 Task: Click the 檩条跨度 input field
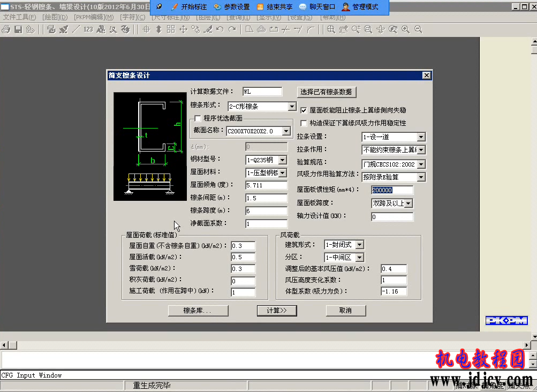(267, 211)
